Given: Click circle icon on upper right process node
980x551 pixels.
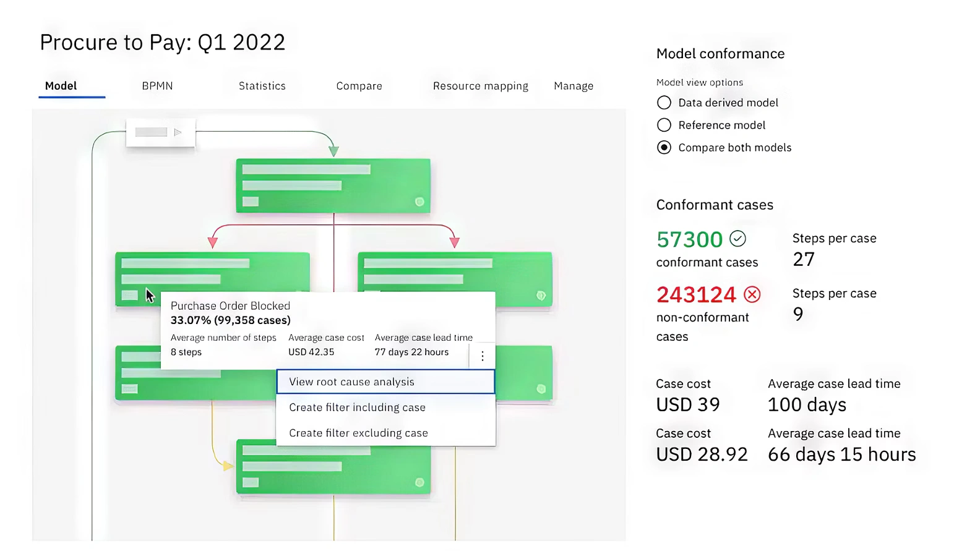Looking at the screenshot, I should [x=541, y=296].
